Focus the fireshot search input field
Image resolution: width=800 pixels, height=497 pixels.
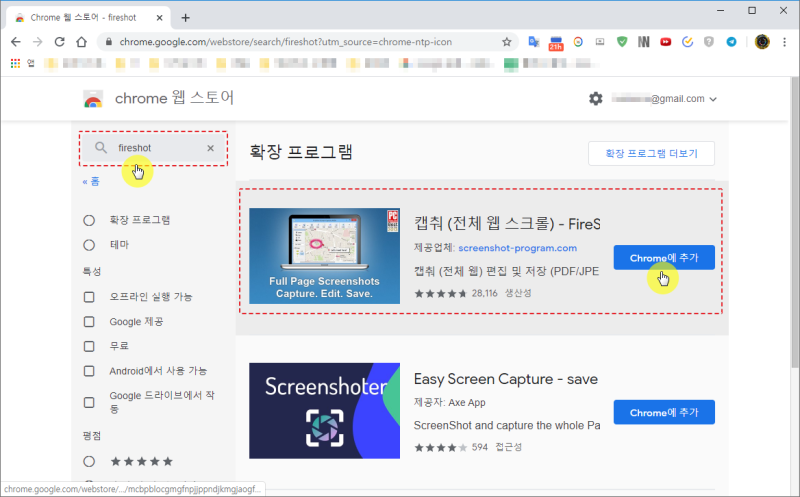[x=153, y=148]
